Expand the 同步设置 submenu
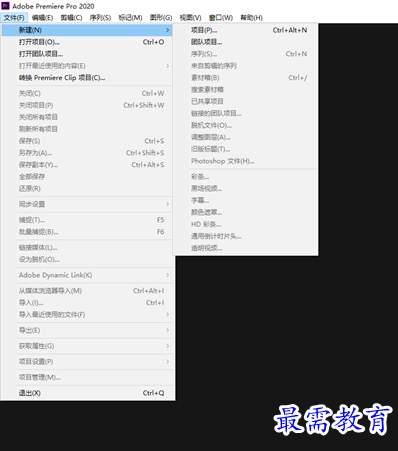 pyautogui.click(x=87, y=205)
